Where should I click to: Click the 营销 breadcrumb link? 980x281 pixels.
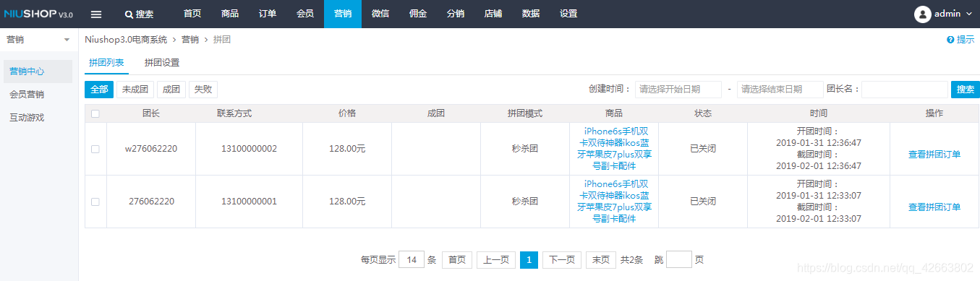(x=190, y=40)
